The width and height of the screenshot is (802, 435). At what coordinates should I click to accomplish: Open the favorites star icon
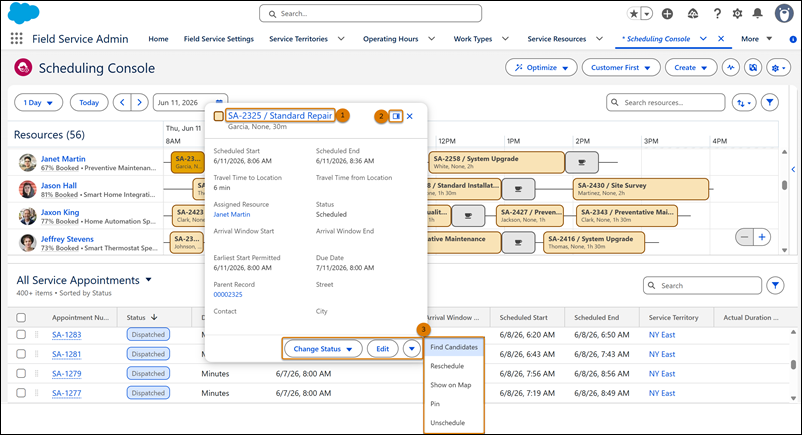(x=634, y=14)
